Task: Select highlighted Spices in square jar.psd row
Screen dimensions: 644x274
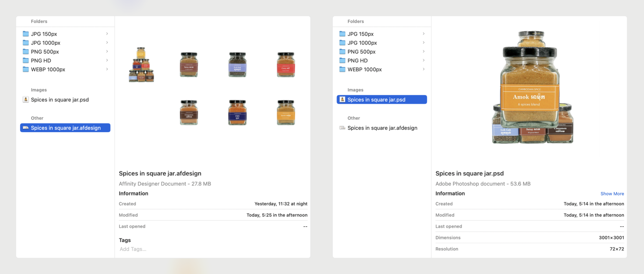Action: coord(382,99)
